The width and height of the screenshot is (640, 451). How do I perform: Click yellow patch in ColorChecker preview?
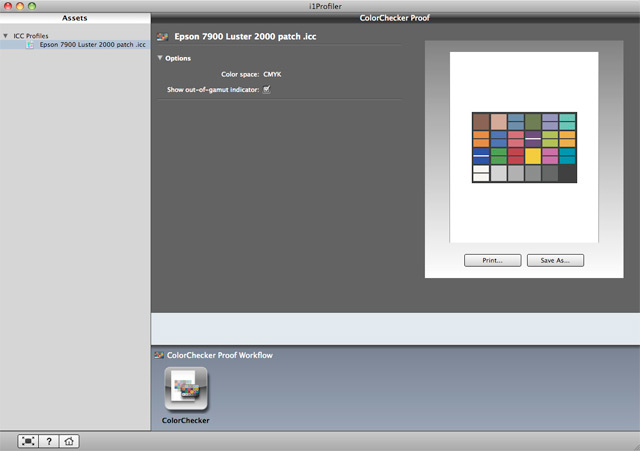tap(533, 156)
